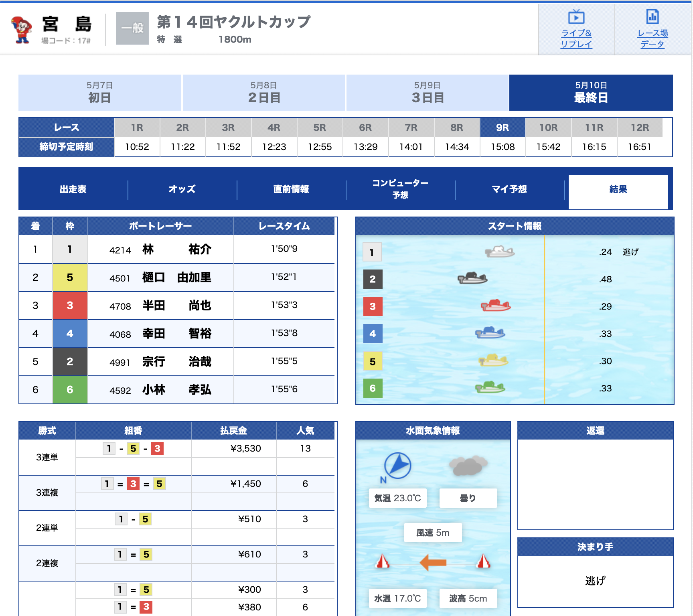Open the Live & Replay TV icon
The image size is (693, 616).
pos(576,17)
